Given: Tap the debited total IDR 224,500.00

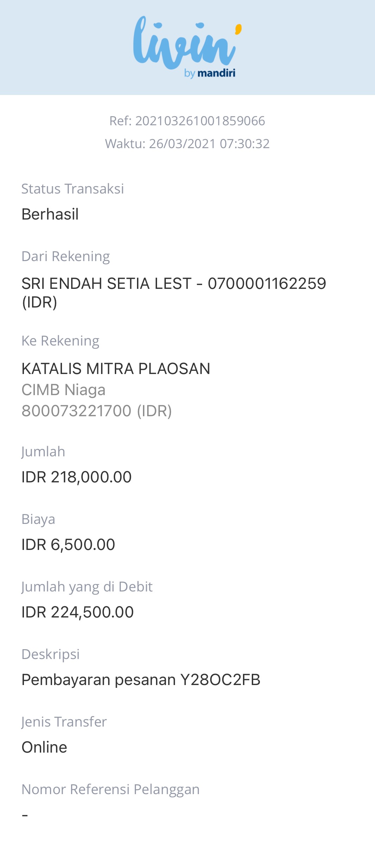Looking at the screenshot, I should pos(77,612).
